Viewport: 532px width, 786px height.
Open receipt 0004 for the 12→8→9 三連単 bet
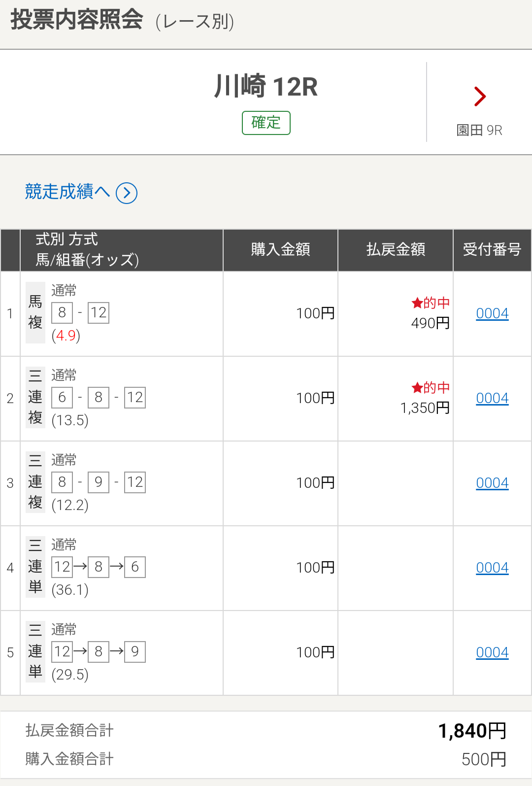[x=492, y=652]
